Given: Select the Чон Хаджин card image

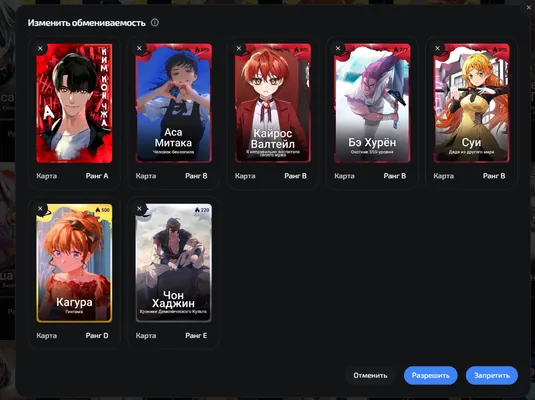Looking at the screenshot, I should click(173, 263).
